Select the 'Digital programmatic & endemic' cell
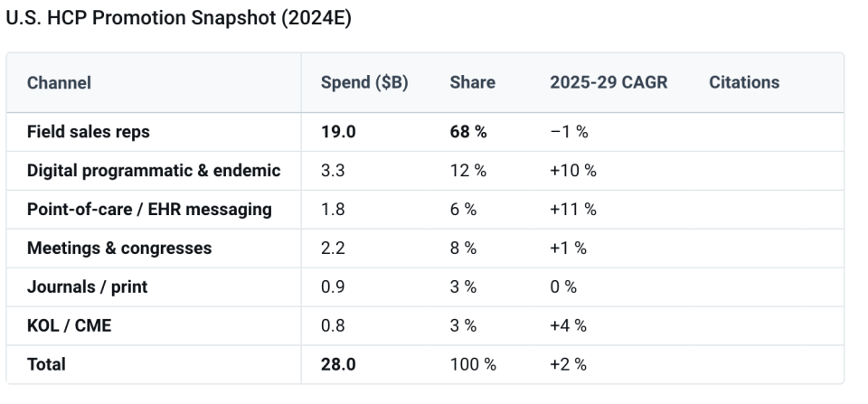 pyautogui.click(x=154, y=171)
